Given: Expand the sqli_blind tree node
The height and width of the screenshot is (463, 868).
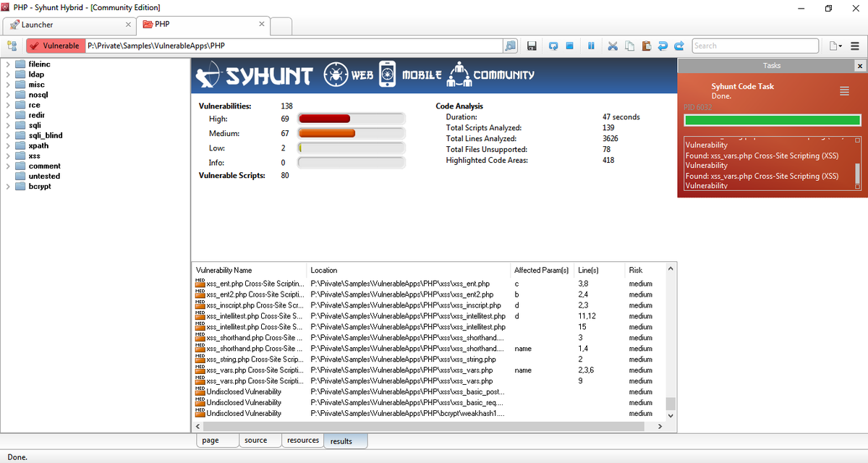Looking at the screenshot, I should (7, 135).
